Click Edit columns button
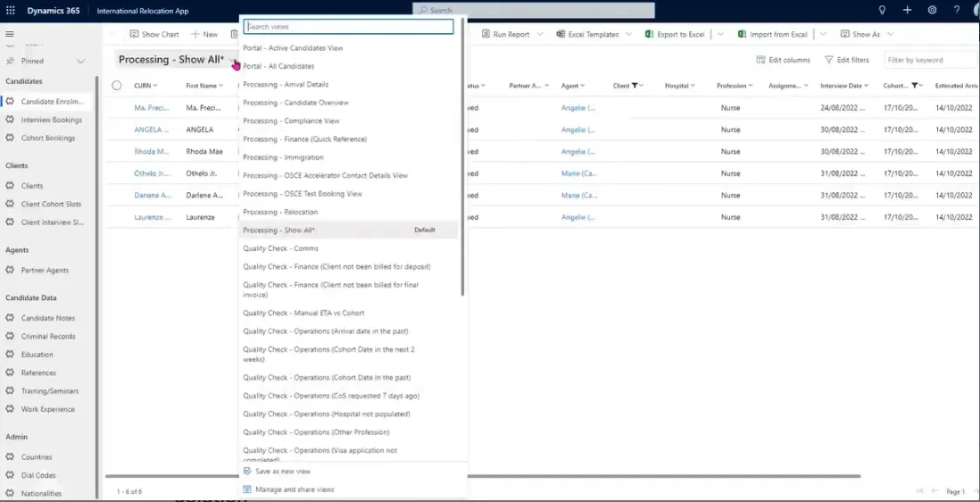 (783, 60)
